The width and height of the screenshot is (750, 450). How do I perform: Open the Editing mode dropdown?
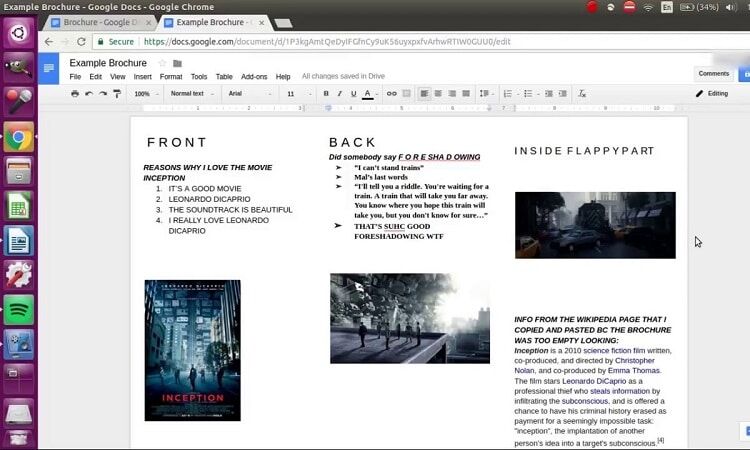point(712,94)
